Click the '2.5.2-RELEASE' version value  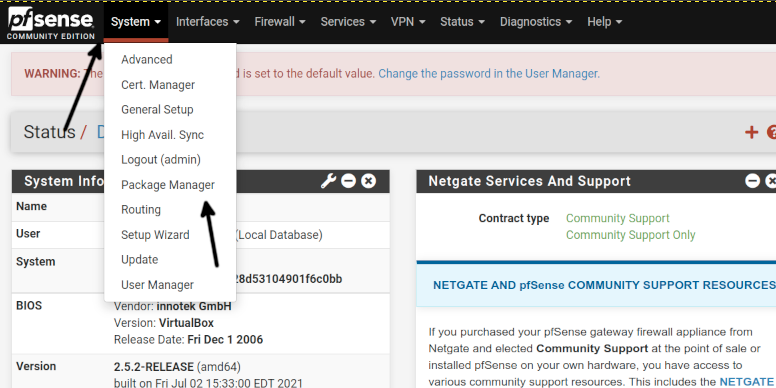click(x=153, y=367)
